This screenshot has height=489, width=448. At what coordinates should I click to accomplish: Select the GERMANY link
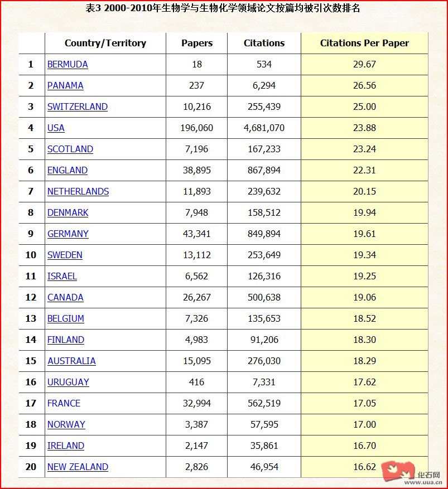68,234
